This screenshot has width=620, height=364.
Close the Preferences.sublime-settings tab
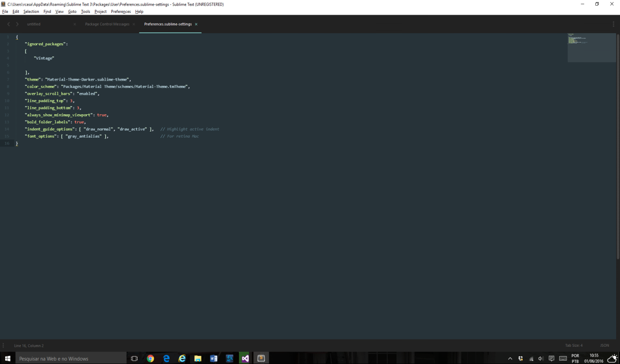196,24
